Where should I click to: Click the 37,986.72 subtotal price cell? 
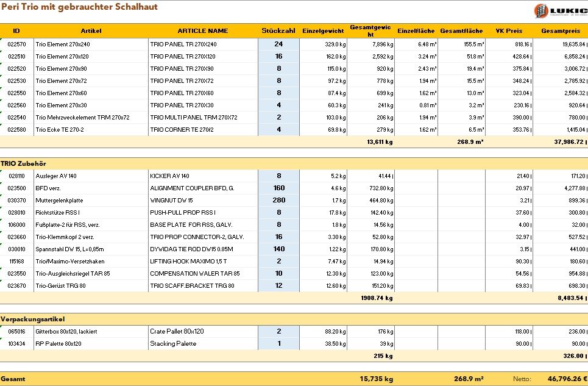pyautogui.click(x=561, y=142)
